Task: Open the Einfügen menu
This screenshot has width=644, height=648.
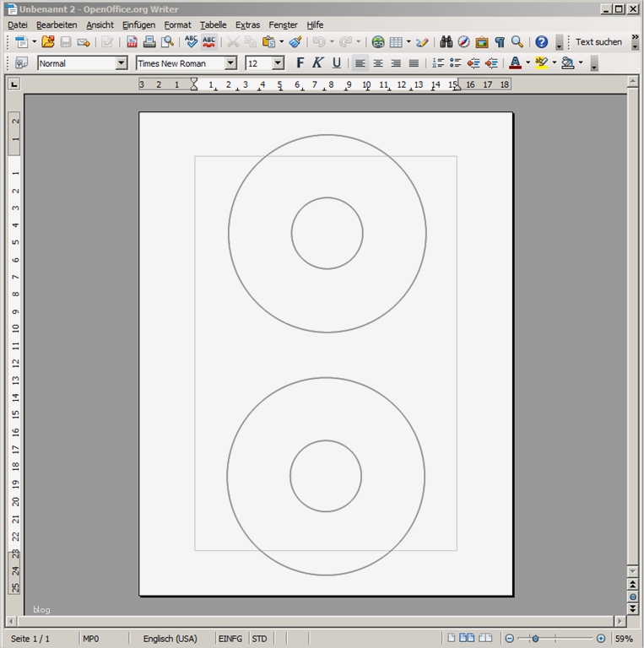Action: pyautogui.click(x=138, y=25)
